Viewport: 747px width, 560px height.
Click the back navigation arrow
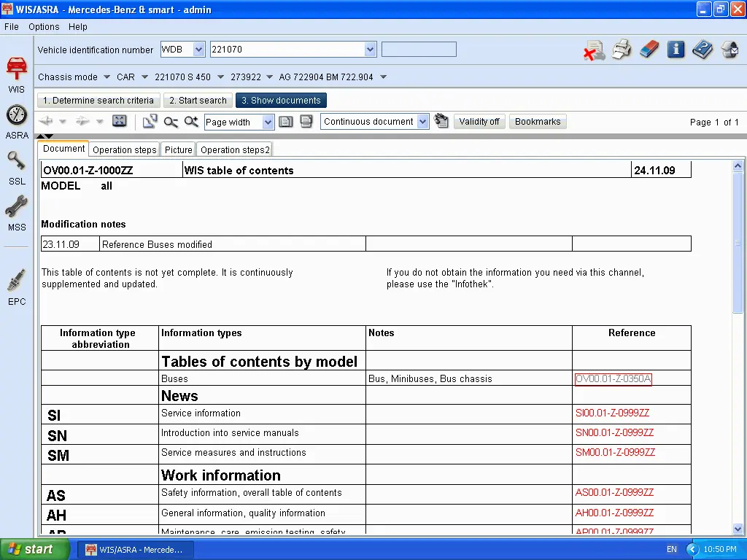[x=46, y=122]
